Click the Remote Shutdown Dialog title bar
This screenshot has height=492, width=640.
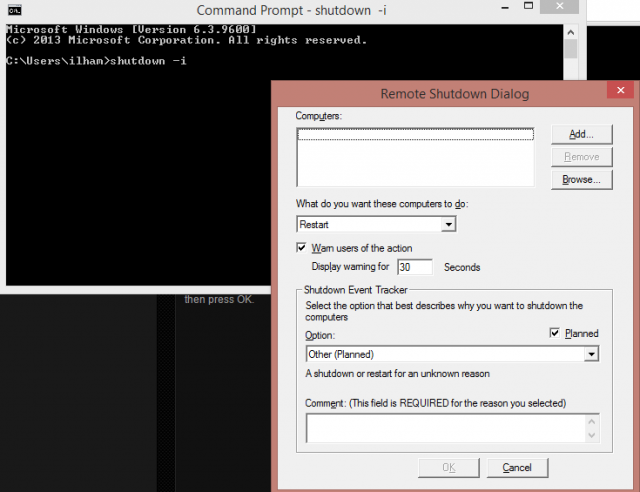click(455, 94)
